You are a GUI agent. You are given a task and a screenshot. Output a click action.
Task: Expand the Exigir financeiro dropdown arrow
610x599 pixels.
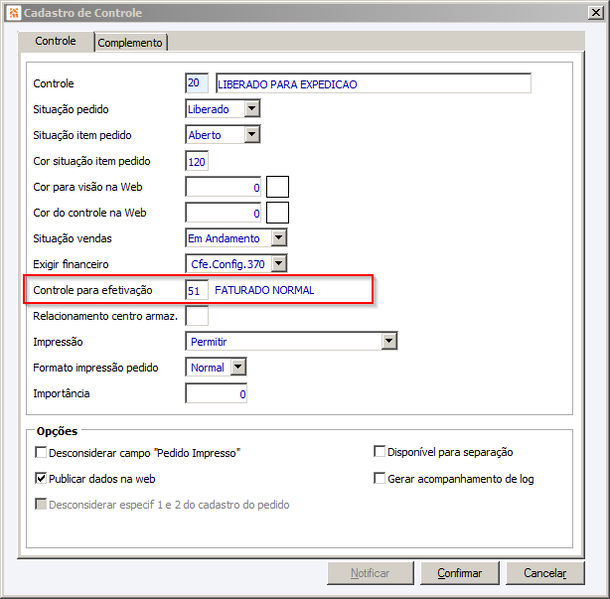point(279,264)
